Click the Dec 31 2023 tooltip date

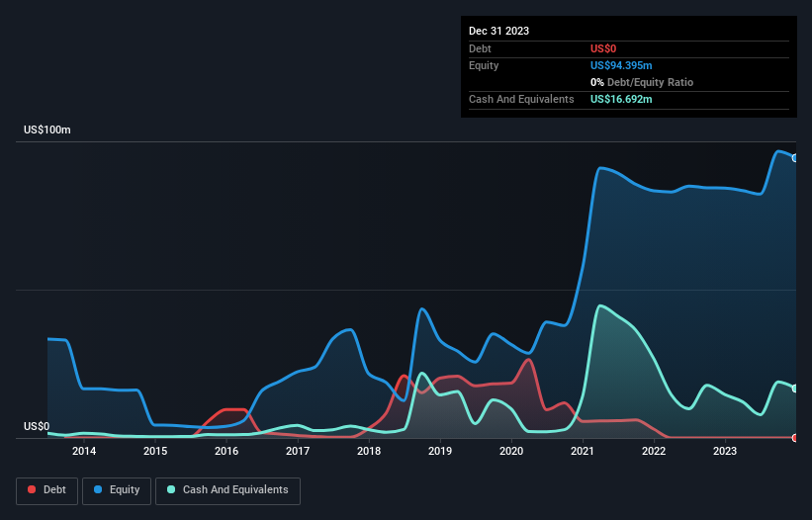pyautogui.click(x=498, y=31)
